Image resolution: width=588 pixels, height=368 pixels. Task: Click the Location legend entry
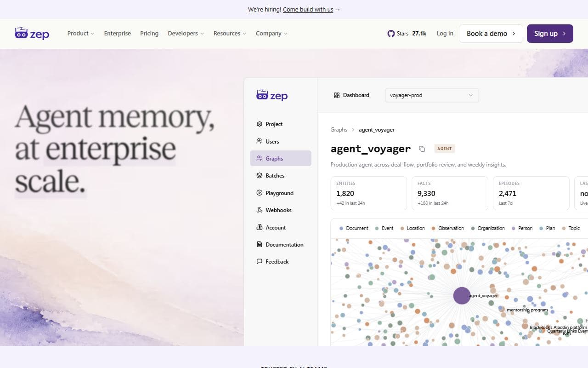tap(413, 228)
